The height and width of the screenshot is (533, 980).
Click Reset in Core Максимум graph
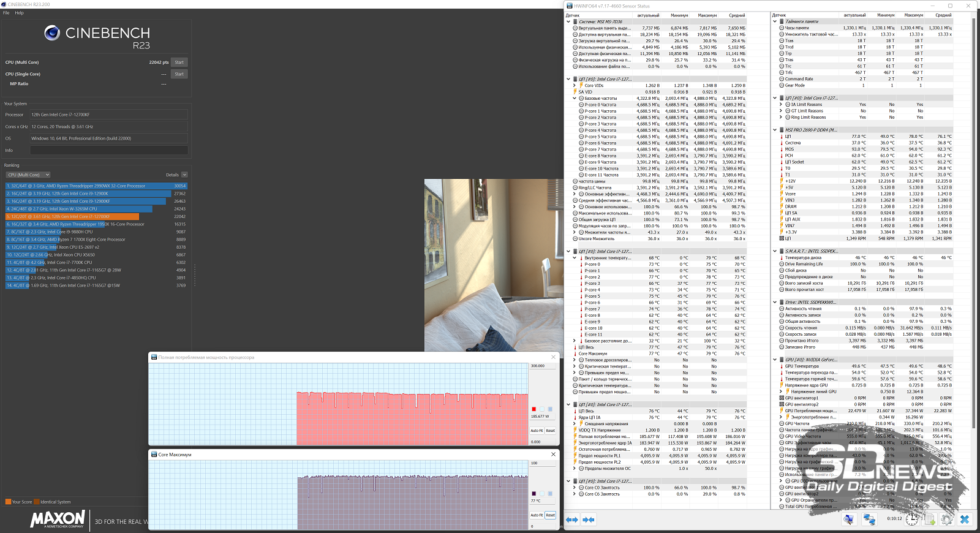pos(550,515)
